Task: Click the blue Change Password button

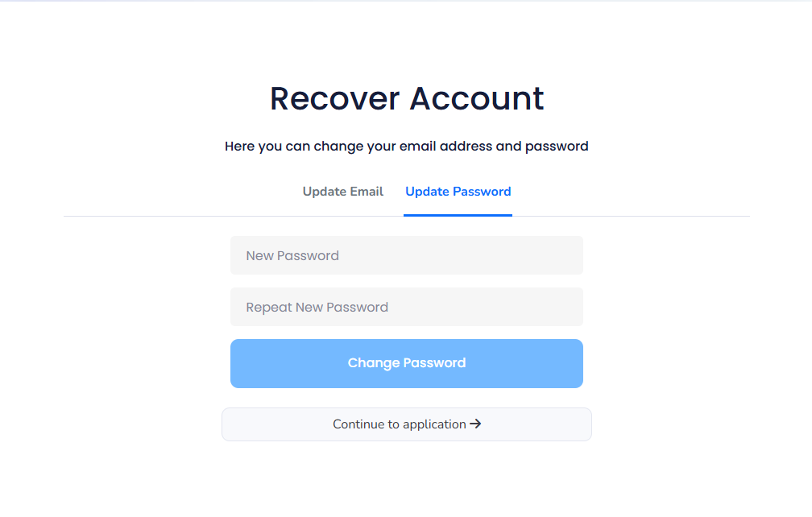Action: point(407,363)
